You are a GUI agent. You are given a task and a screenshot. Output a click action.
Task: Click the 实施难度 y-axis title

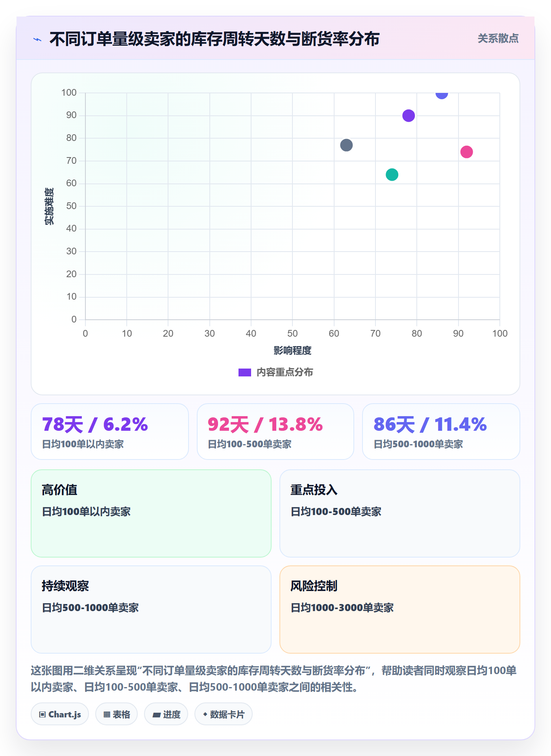(49, 206)
